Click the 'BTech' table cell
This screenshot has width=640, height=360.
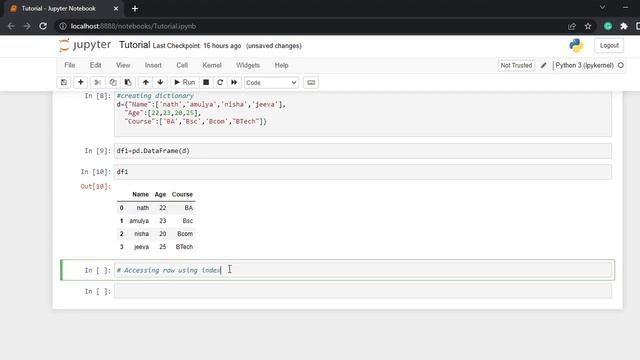[184, 247]
